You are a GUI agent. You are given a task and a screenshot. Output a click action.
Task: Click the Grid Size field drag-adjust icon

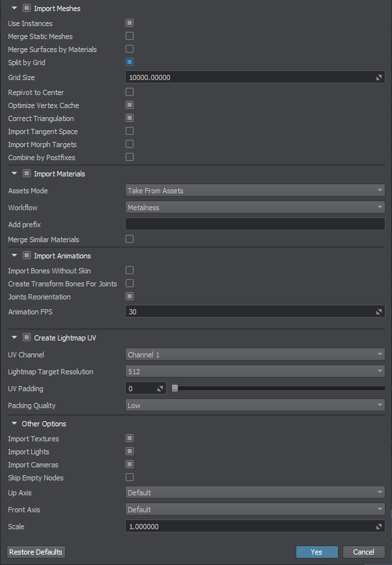379,77
